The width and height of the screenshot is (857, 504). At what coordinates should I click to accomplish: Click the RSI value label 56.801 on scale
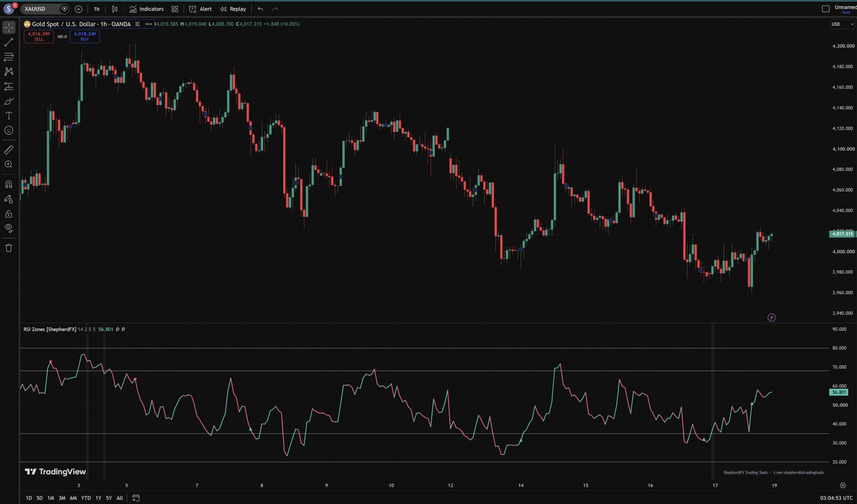coord(839,392)
